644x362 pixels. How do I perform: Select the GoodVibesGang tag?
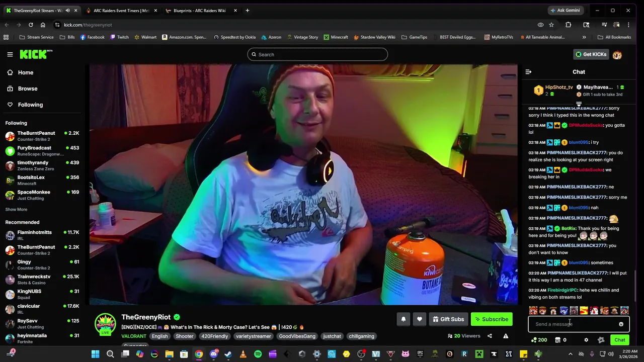pos(297,336)
